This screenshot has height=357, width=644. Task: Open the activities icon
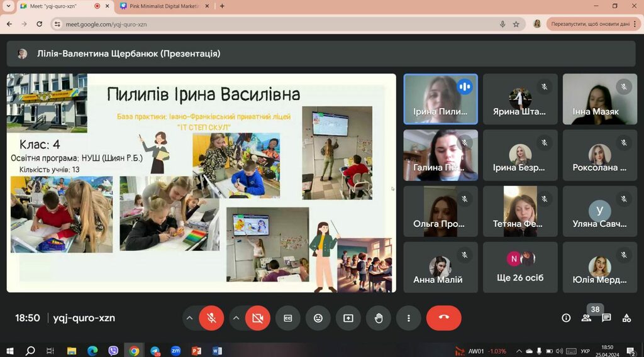click(x=626, y=318)
